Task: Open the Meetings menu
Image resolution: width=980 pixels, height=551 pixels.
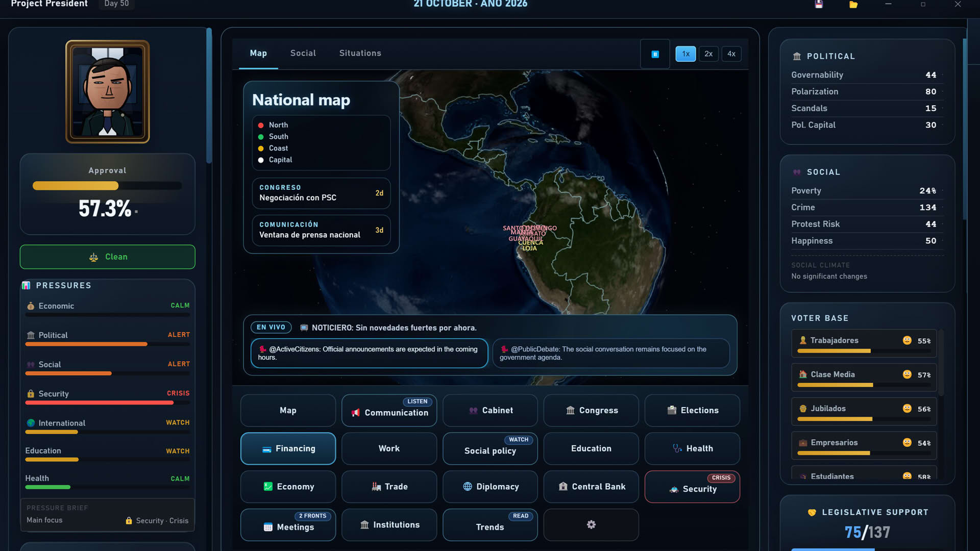Action: tap(288, 525)
